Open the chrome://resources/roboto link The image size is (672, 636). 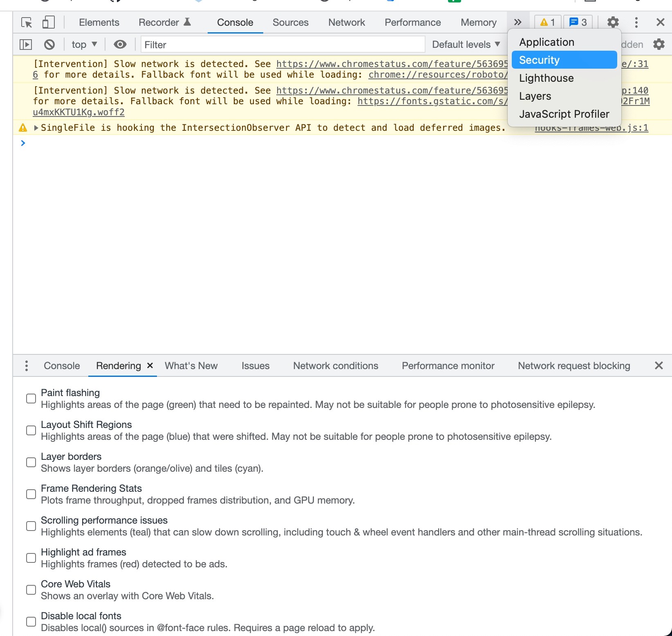pos(438,75)
